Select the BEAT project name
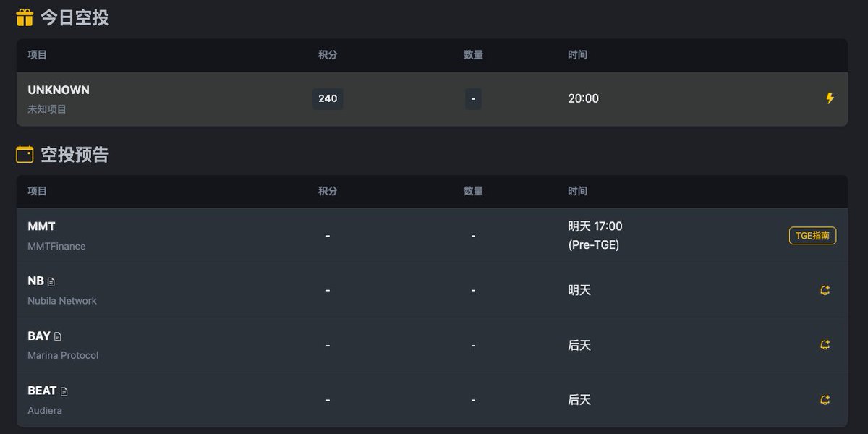Screen dimensions: 868x434 point(42,391)
